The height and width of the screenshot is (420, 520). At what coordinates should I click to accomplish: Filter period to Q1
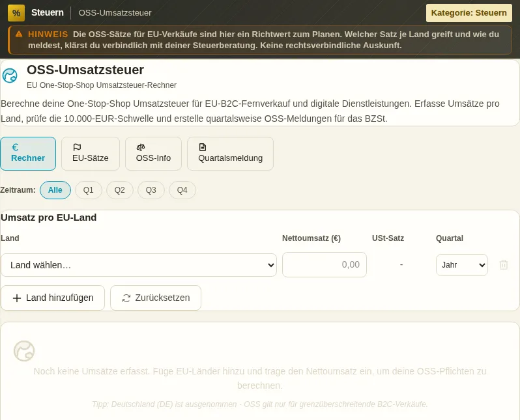pyautogui.click(x=89, y=190)
